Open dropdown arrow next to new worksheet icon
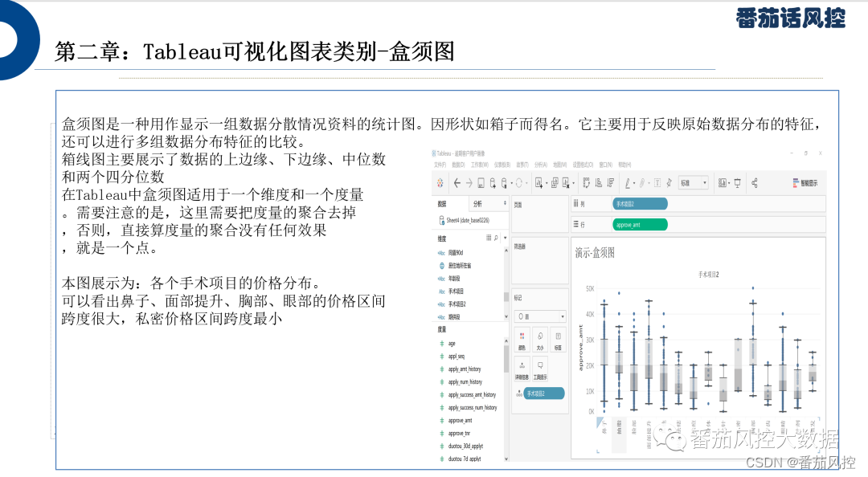 (547, 183)
